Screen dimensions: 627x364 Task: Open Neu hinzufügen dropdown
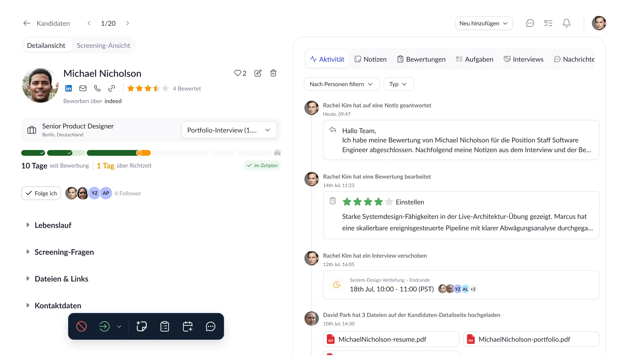tap(484, 23)
